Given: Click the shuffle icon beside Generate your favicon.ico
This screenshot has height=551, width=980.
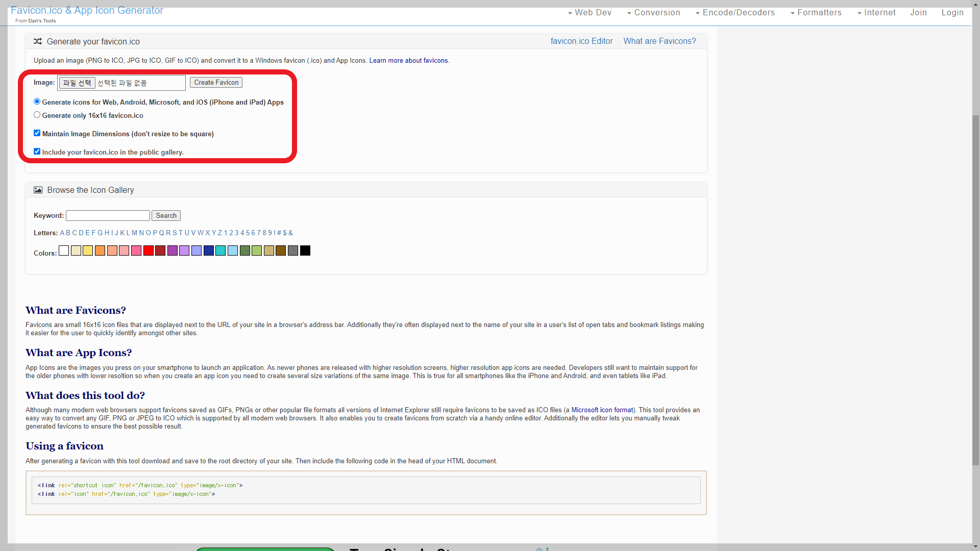Looking at the screenshot, I should (x=38, y=41).
